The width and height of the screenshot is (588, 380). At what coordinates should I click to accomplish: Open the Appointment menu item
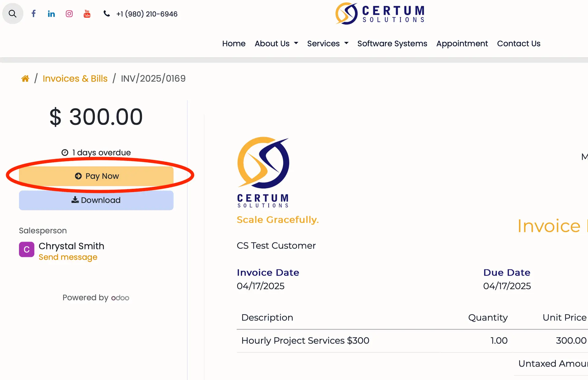coord(462,43)
